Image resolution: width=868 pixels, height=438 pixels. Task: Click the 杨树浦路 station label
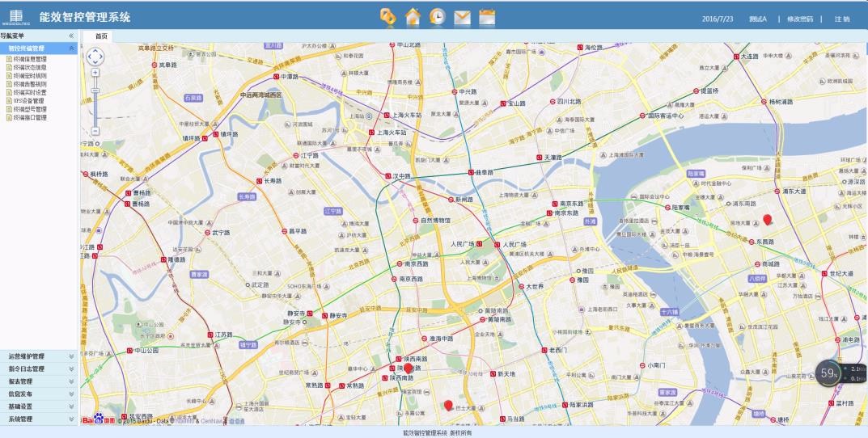781,102
